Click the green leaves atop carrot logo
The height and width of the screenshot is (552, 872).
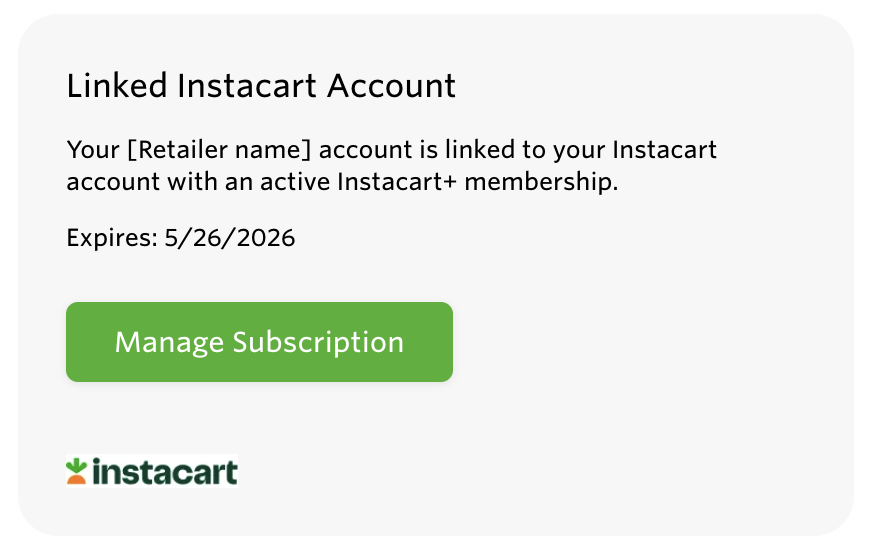76,464
